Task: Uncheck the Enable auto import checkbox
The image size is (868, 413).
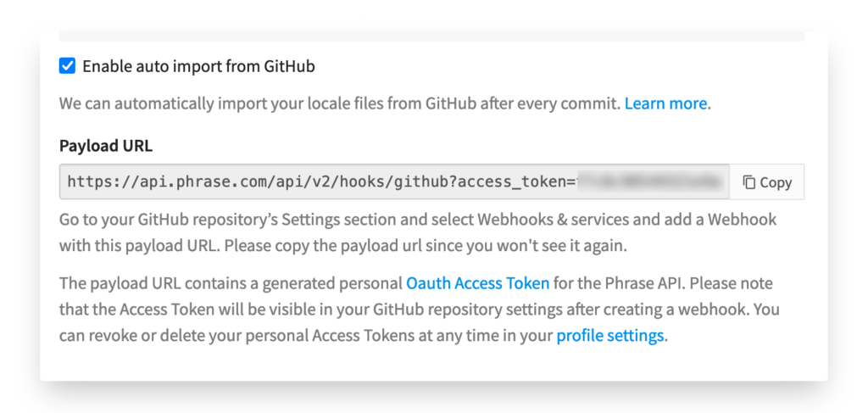Action: (67, 66)
